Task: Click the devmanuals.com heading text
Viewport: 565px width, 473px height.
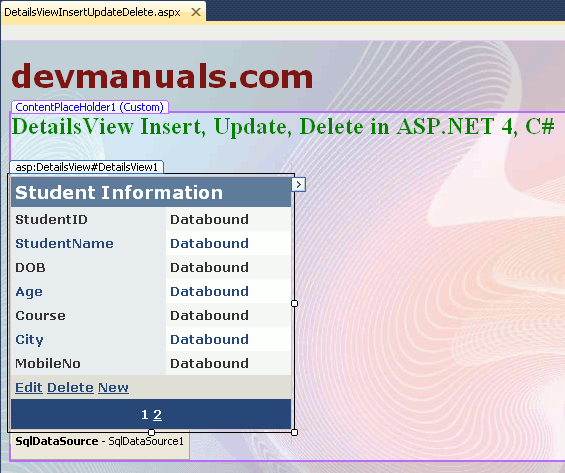Action: coord(162,76)
